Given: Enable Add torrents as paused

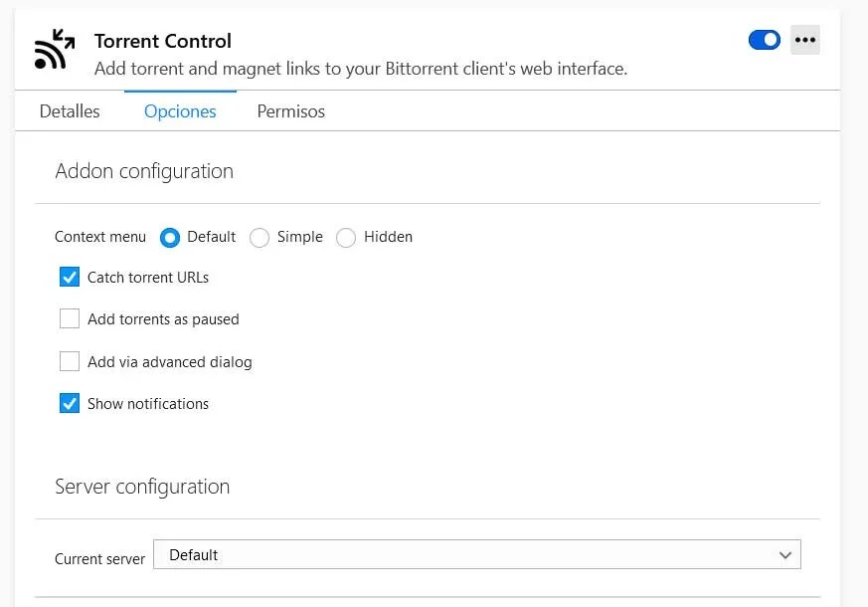Looking at the screenshot, I should pos(70,319).
